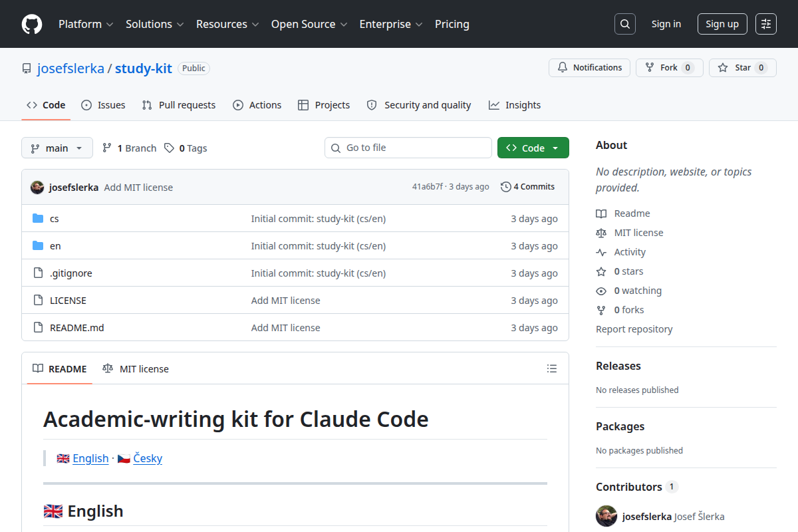Open the search magnifier button
Viewport: 798px width, 532px height.
(625, 24)
